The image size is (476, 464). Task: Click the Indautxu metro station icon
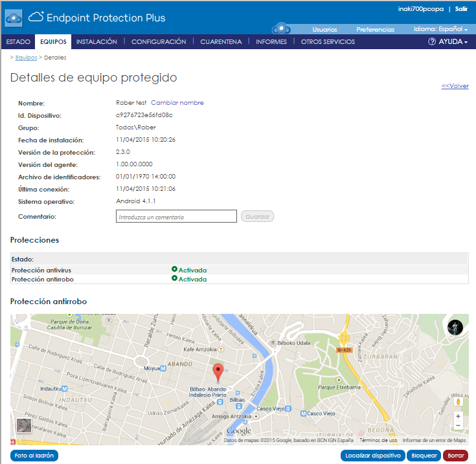(x=65, y=389)
